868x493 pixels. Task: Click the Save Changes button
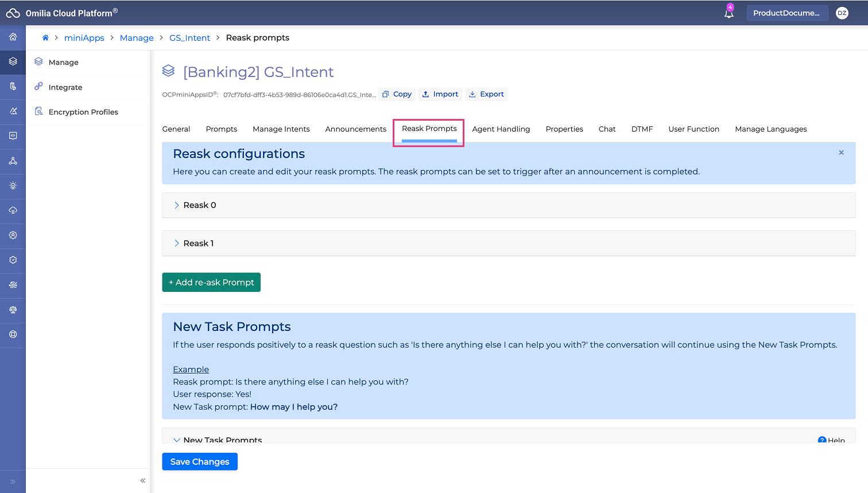200,462
